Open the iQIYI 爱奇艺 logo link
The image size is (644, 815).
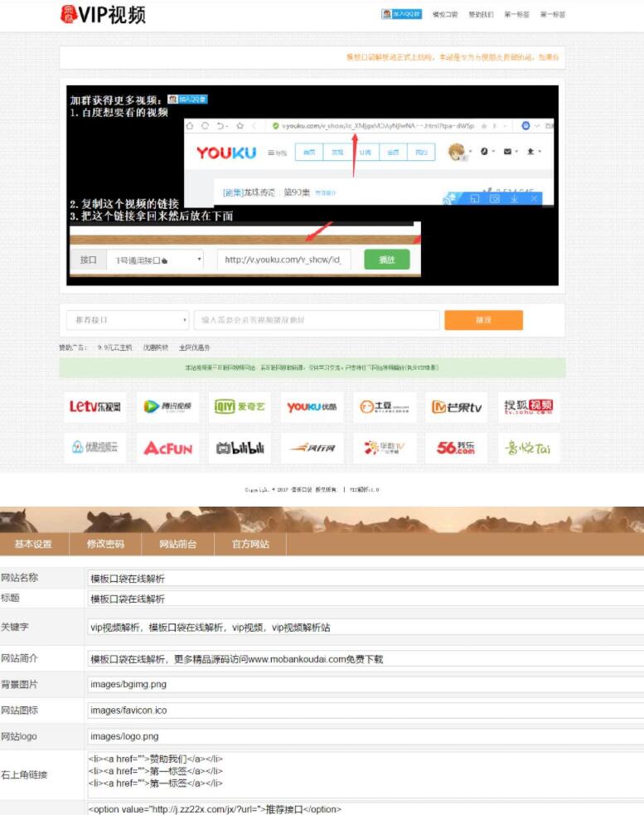coord(240,407)
